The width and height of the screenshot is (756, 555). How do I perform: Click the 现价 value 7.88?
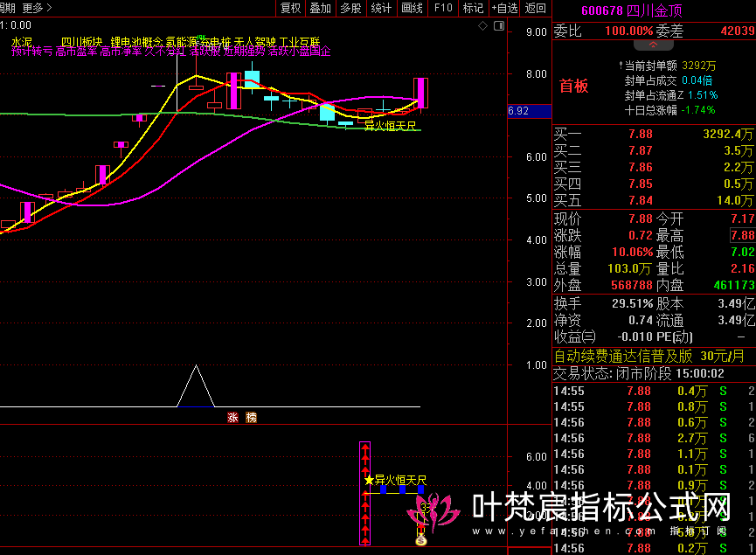(641, 219)
